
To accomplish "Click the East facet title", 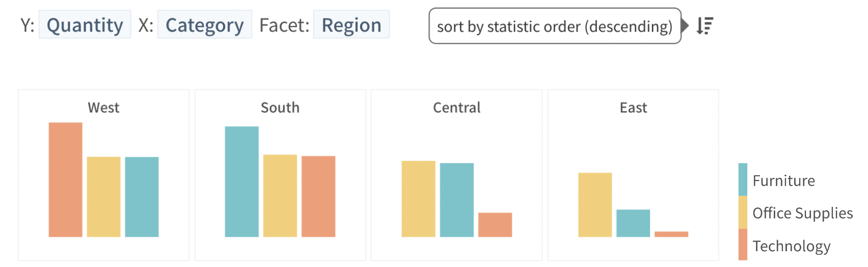I will click(x=633, y=108).
